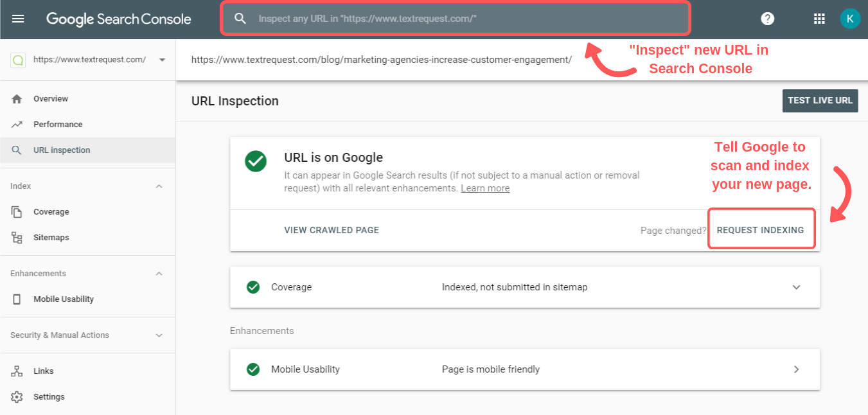Expand the Coverage details row
The image size is (868, 415).
[x=796, y=287]
